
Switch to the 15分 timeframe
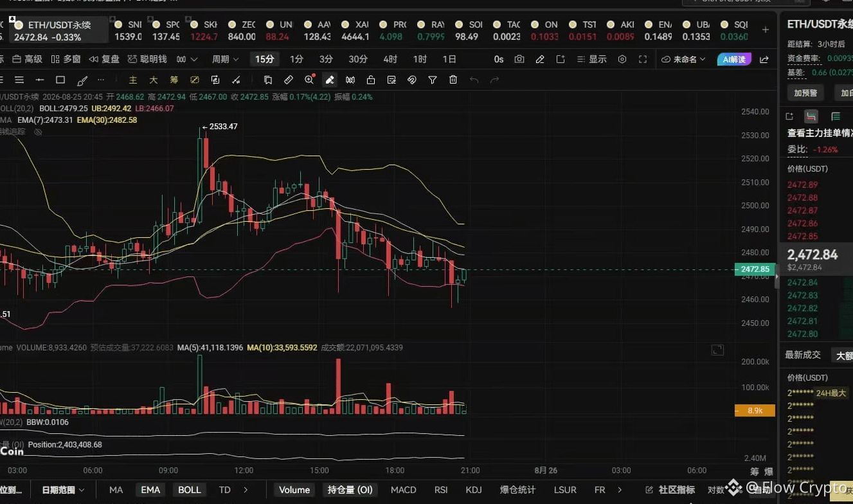pos(265,59)
